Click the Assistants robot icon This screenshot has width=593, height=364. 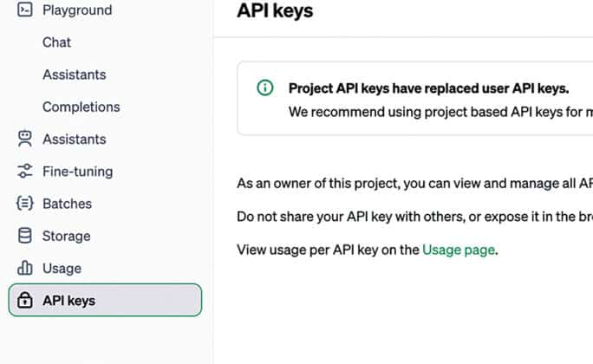click(25, 139)
